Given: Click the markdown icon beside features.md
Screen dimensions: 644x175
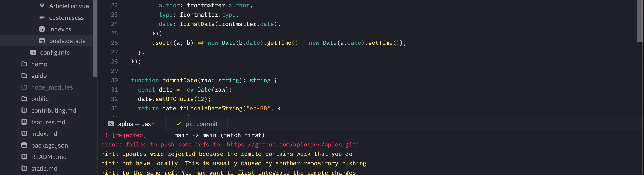Looking at the screenshot, I should pos(24,122).
